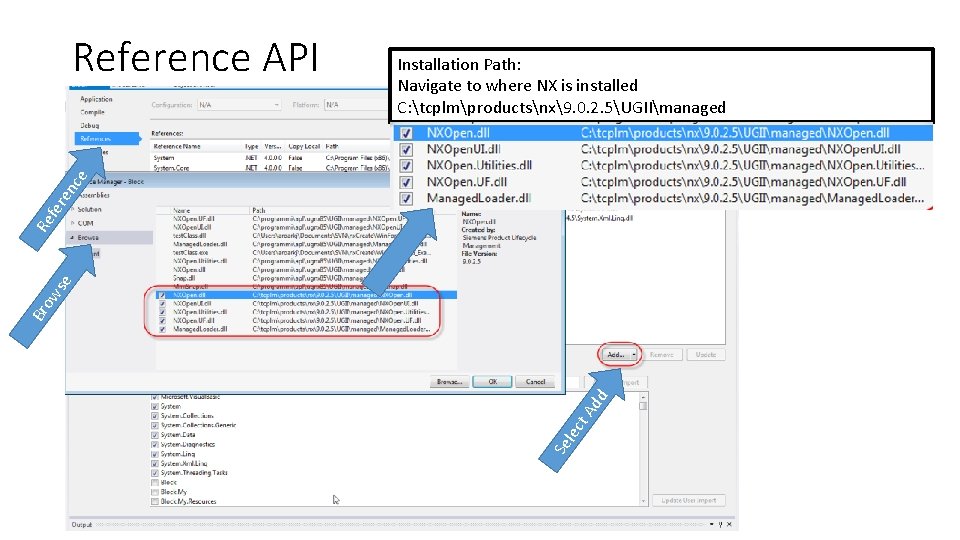Collapse the Browse node in Reference Manager
Image resolution: width=960 pixels, height=540 pixels.
(x=73, y=238)
